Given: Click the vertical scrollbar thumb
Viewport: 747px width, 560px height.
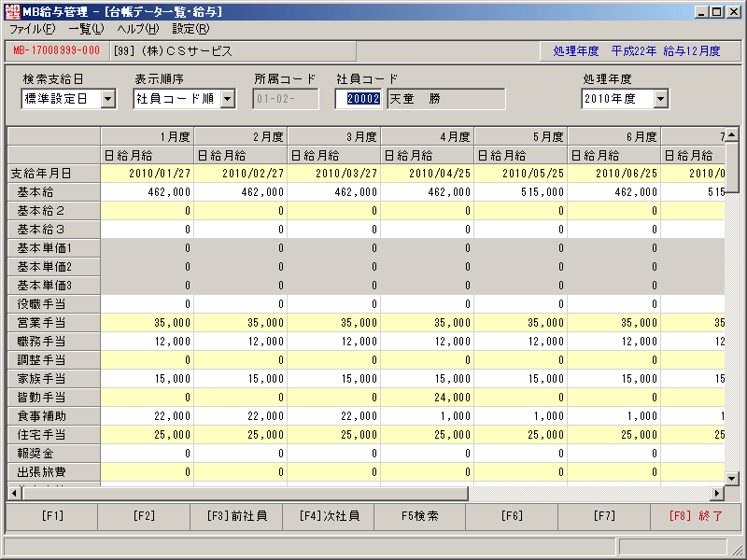Looking at the screenshot, I should pyautogui.click(x=732, y=167).
